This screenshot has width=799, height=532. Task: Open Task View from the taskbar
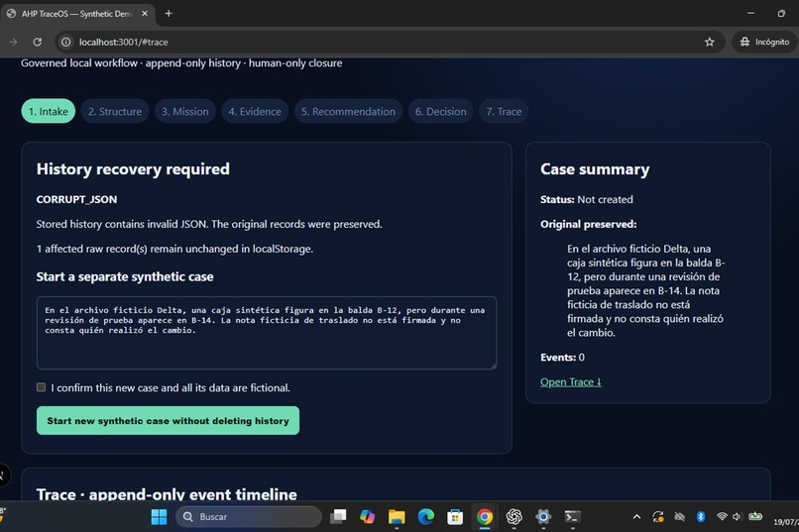pos(338,517)
